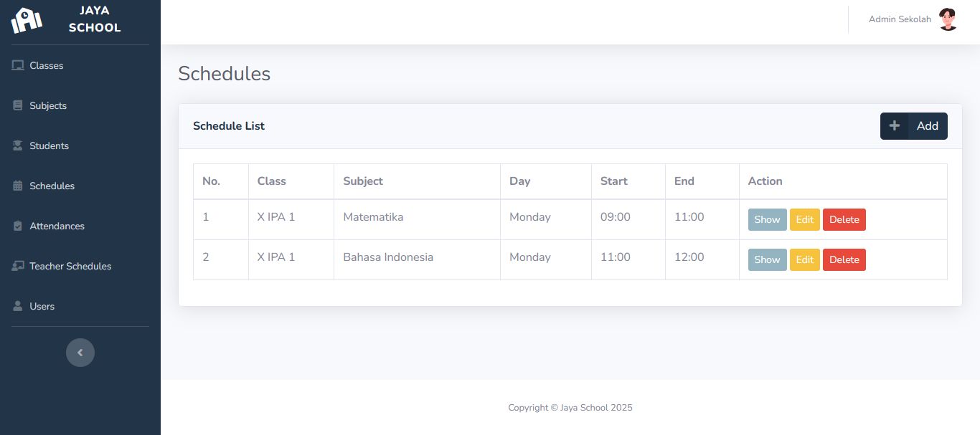Show the Bahasa Indonesia schedule details

click(767, 259)
